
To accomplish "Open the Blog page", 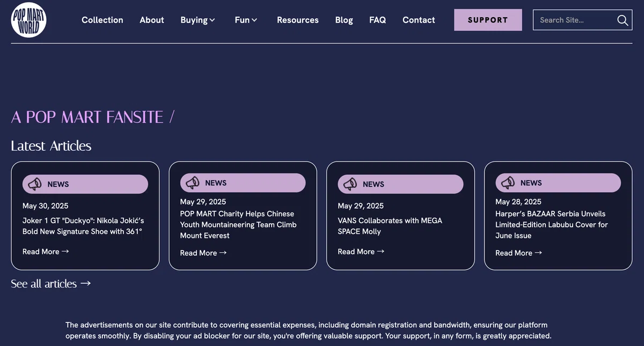I will 344,20.
